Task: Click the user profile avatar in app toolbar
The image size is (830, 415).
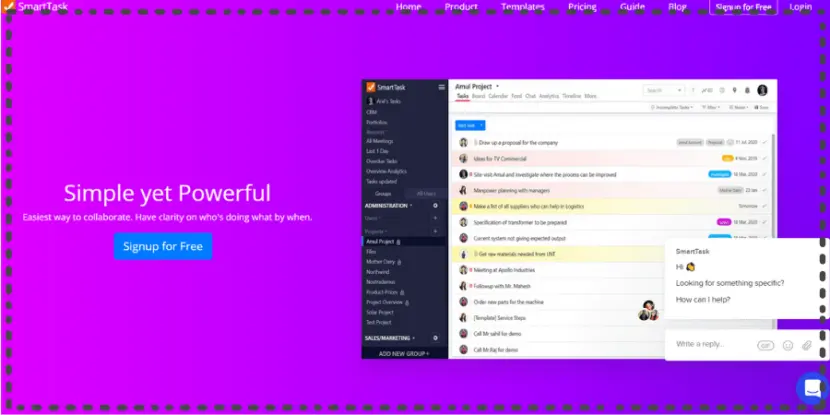Action: pyautogui.click(x=762, y=90)
